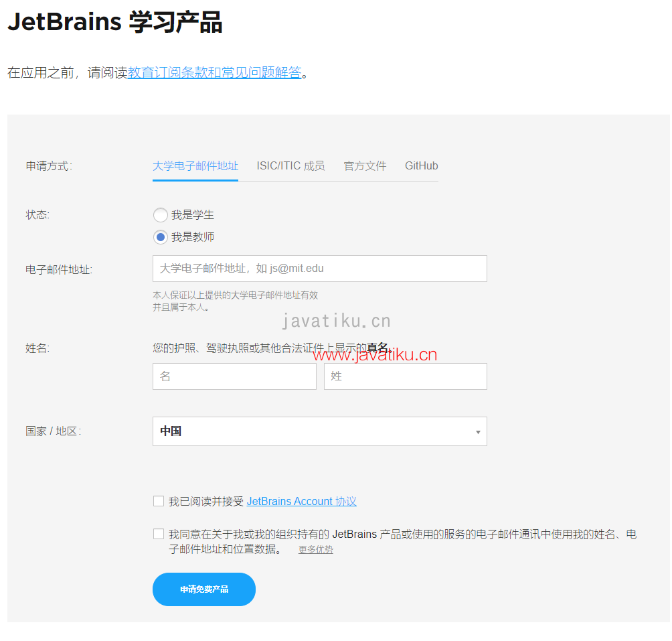
Task: Switch to the 大学电子邮件地址 tab
Action: pos(195,166)
